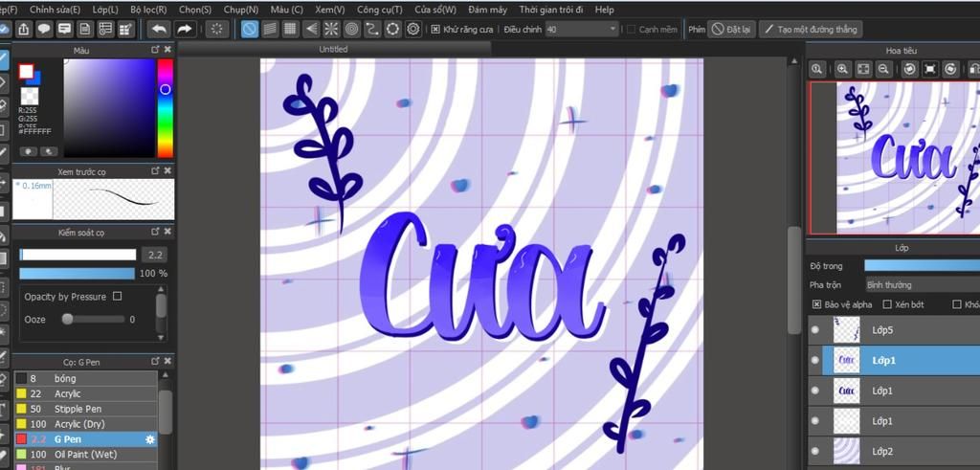Enable the crisscross grid snap guide
Viewport: 980px width, 470px height.
tap(290, 29)
